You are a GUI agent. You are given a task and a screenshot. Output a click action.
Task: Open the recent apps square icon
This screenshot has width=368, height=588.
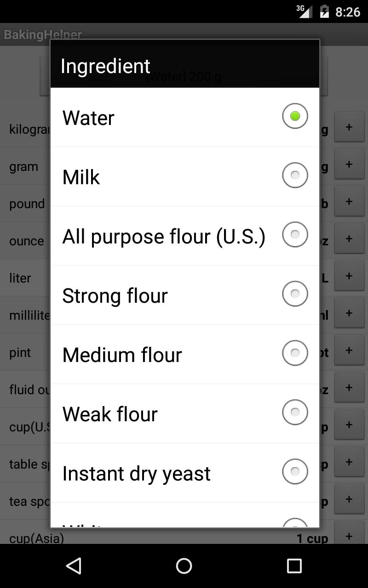point(294,566)
